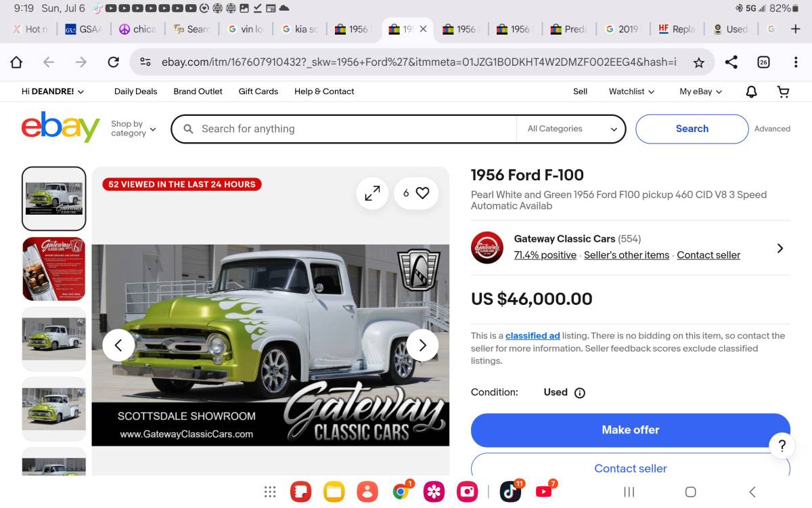Click the Make offer button

[631, 430]
